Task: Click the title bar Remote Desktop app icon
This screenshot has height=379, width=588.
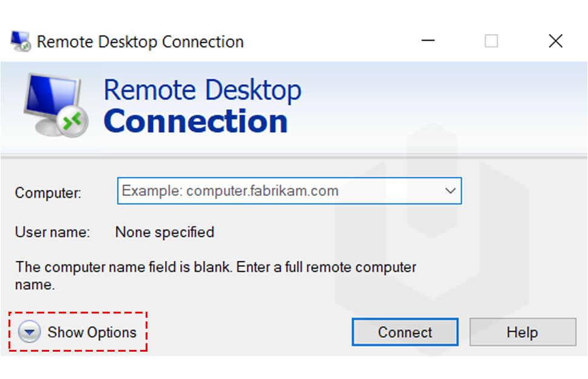Action: (x=20, y=41)
